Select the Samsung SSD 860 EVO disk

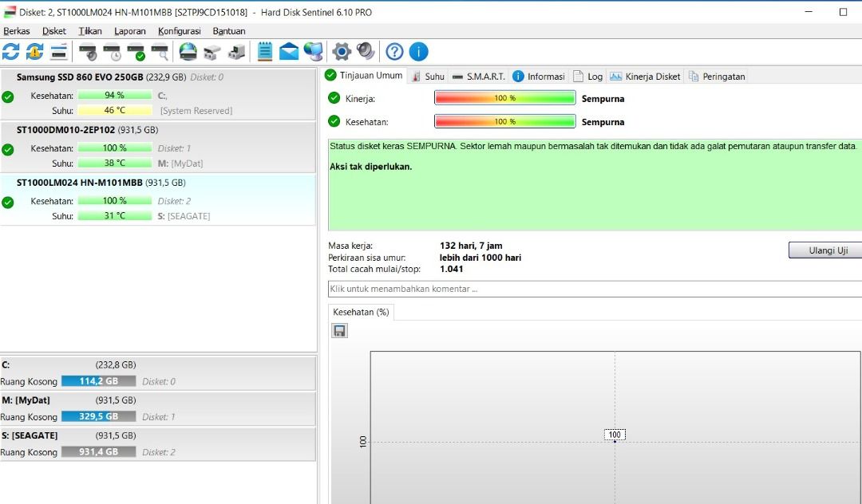120,77
